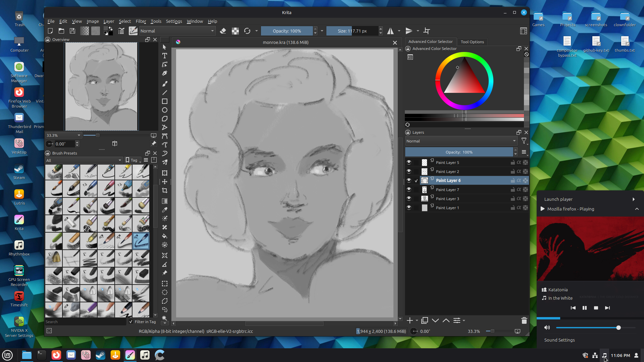The width and height of the screenshot is (644, 362).
Task: Open the Filter menu
Action: click(x=141, y=21)
